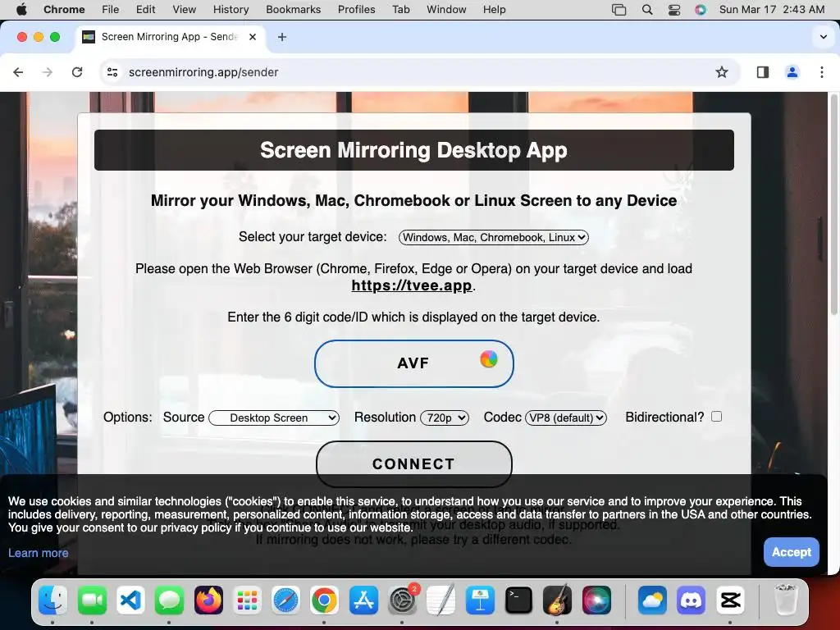840x630 pixels.
Task: Click Siri icon in menu bar
Action: click(701, 10)
